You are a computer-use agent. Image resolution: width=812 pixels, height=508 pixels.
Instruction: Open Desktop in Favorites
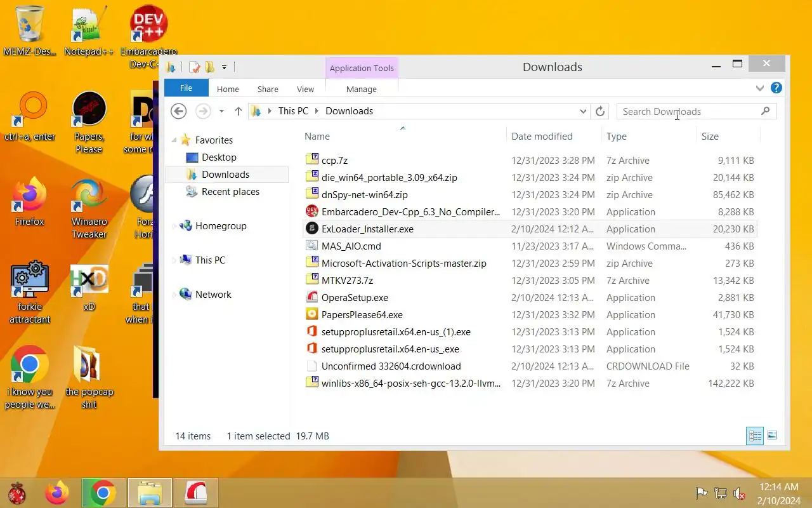point(219,157)
